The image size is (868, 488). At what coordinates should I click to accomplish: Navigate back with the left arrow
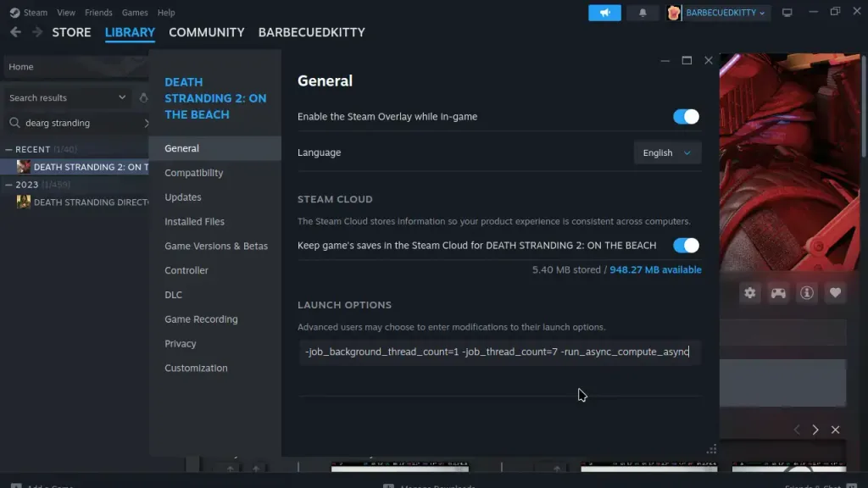point(15,32)
